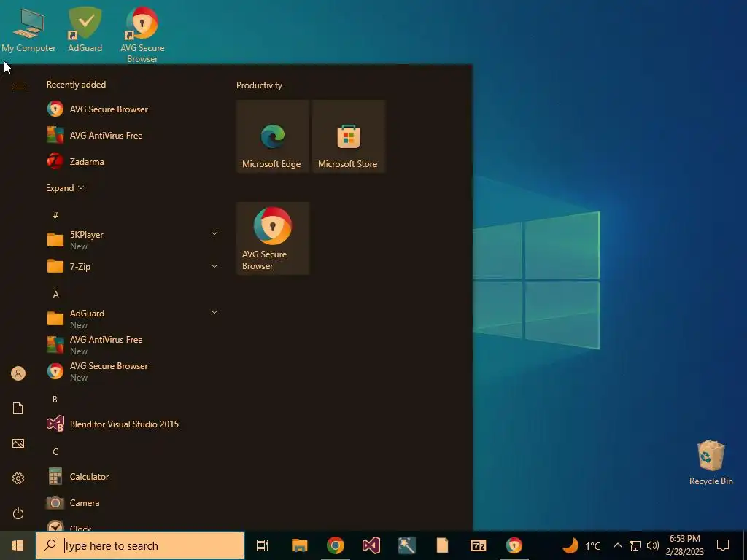Open 7-Zip from the taskbar

479,545
